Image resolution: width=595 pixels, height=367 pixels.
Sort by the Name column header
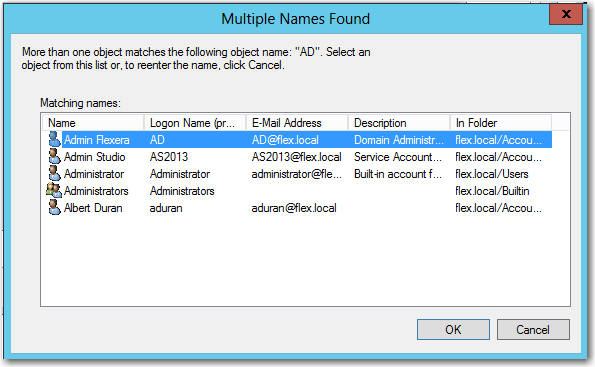pos(93,123)
